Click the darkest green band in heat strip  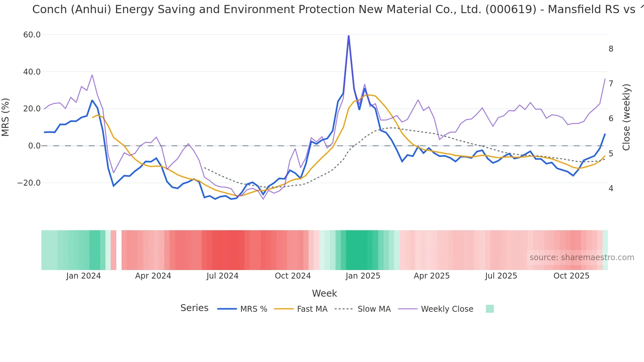point(359,250)
